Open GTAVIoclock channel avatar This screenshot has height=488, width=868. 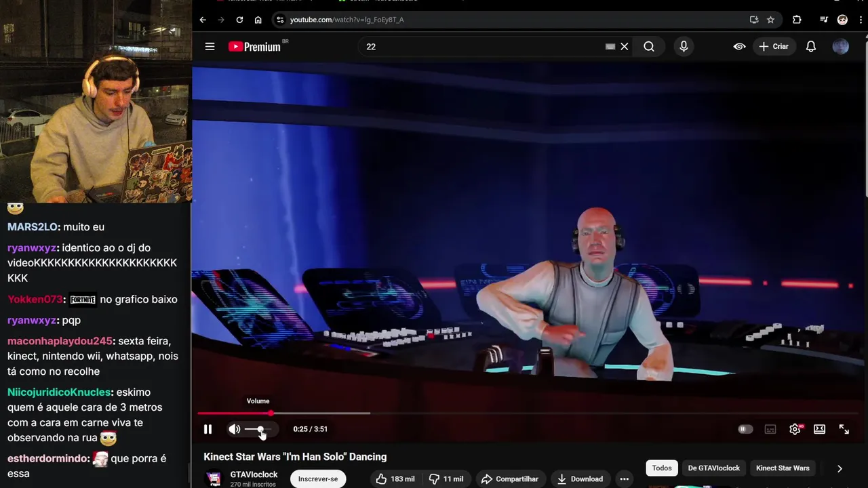[214, 479]
